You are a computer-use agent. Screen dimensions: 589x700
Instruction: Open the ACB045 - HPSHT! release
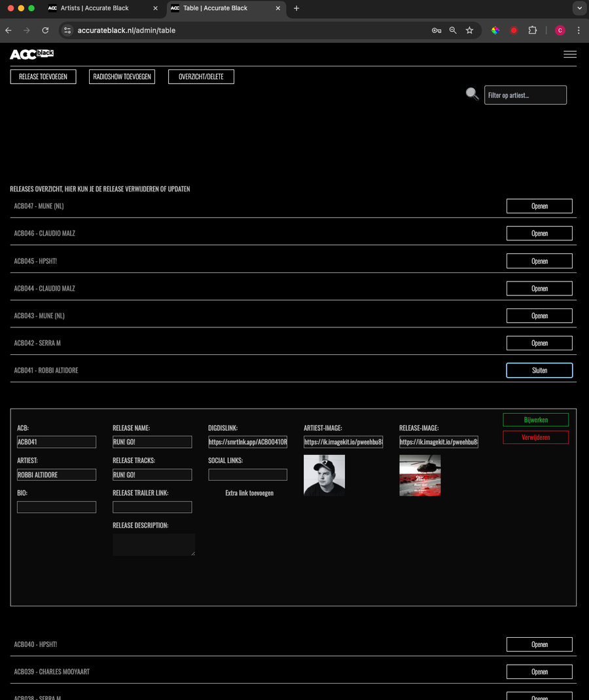(539, 261)
